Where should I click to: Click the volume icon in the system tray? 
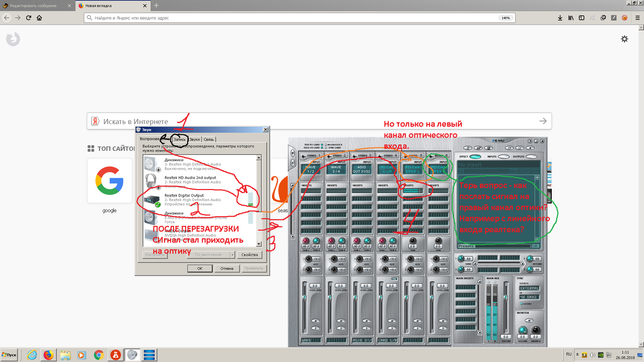(592, 355)
